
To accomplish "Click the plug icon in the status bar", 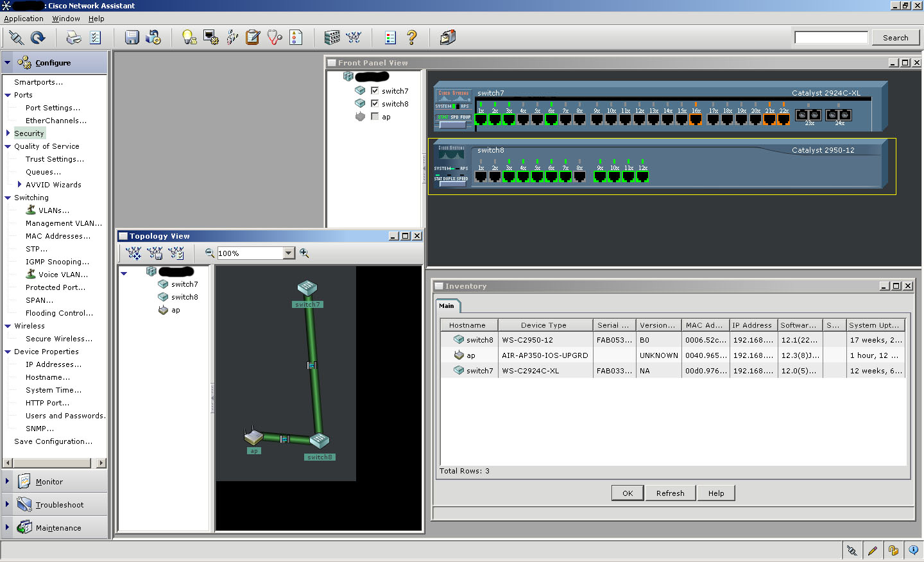I will point(851,550).
